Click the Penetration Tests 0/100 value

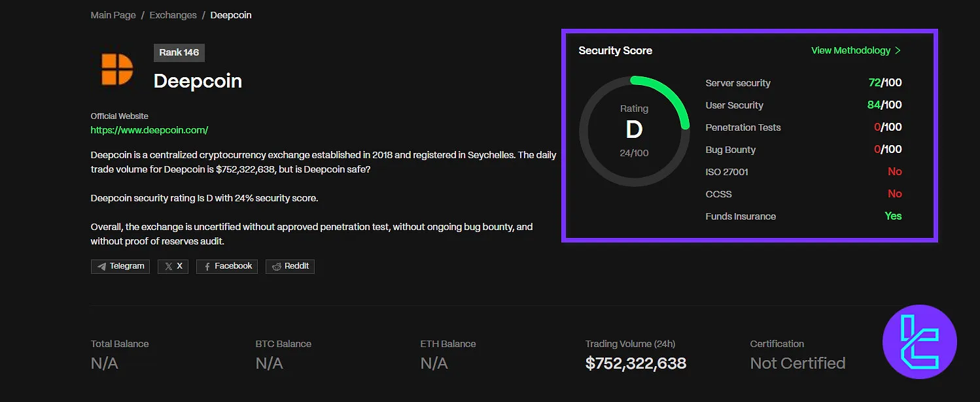coord(888,127)
